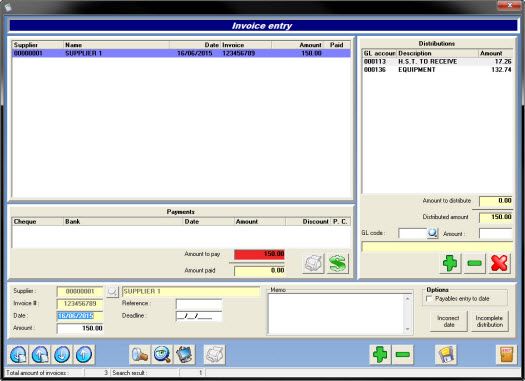Click the blue down-arrow navigation icon

62,355
